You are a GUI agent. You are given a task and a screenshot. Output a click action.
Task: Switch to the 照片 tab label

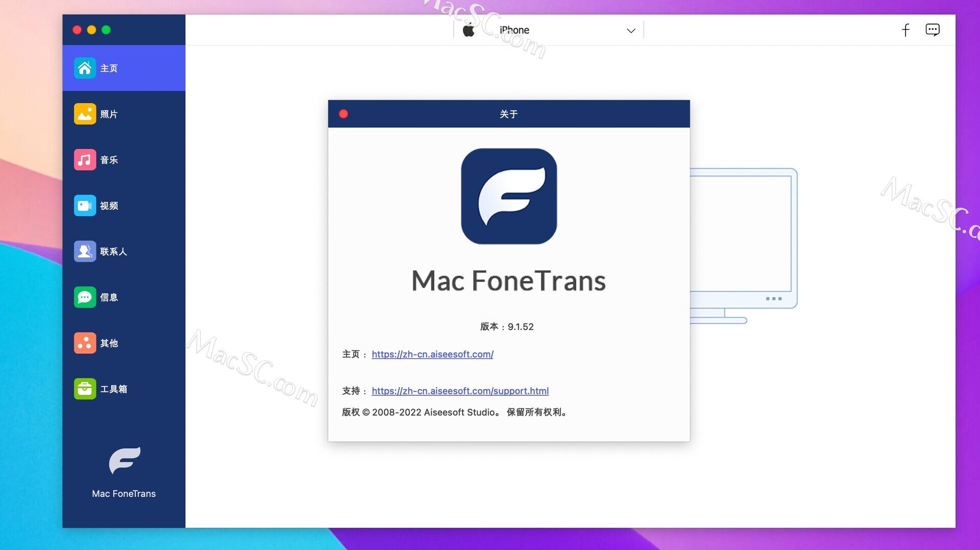pyautogui.click(x=109, y=114)
